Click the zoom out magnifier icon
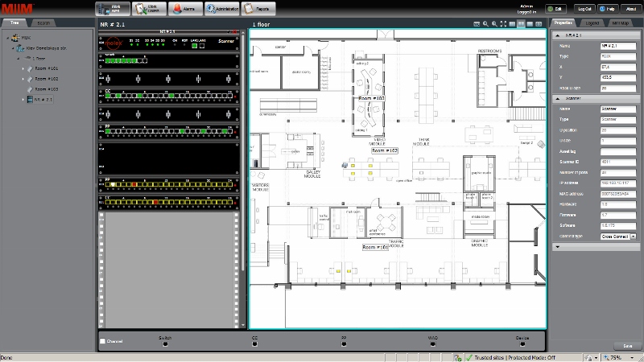This screenshot has height=362, width=644. 494,24
